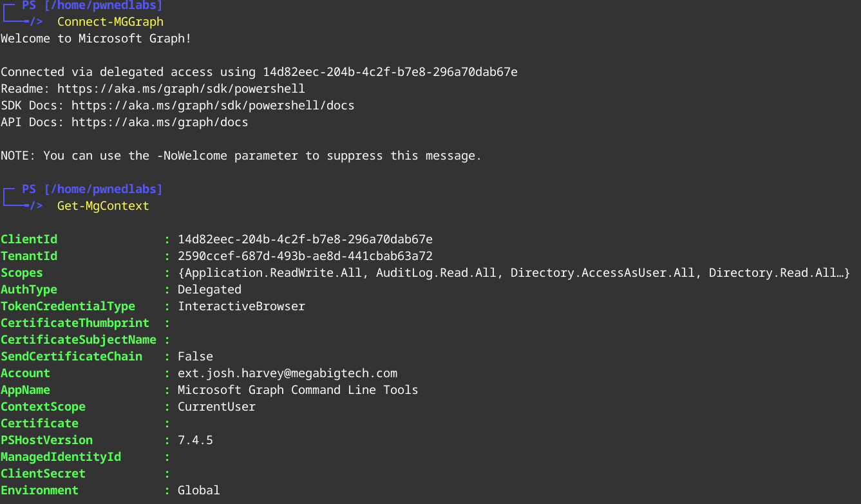861x504 pixels.
Task: Click the ContextScope value CurrentUser
Action: click(216, 407)
